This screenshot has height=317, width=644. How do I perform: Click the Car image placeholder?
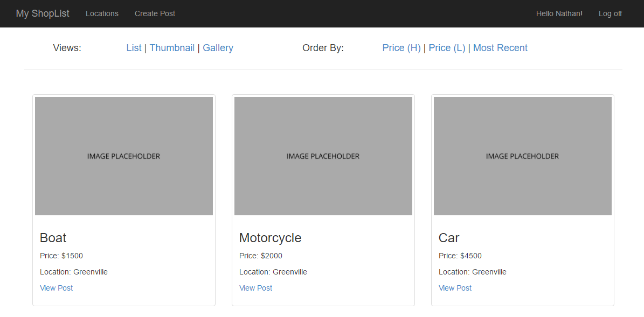tap(523, 156)
